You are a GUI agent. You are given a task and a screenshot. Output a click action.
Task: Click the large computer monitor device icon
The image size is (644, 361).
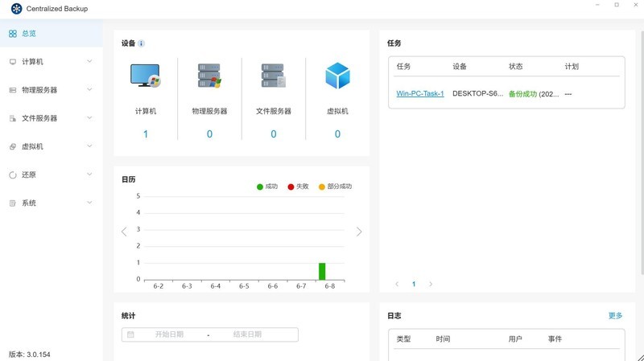(x=146, y=76)
